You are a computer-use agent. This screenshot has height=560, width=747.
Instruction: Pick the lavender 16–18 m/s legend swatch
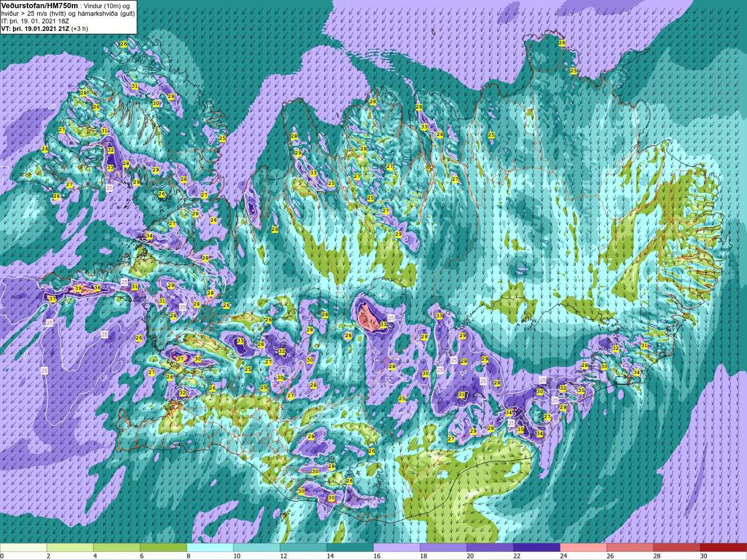[x=397, y=548]
